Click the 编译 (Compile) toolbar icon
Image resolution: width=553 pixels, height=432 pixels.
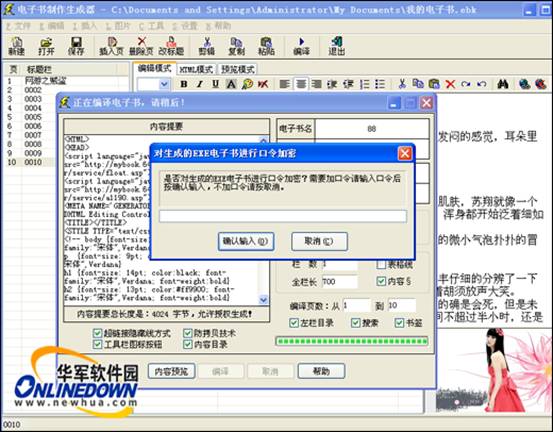coord(302,46)
